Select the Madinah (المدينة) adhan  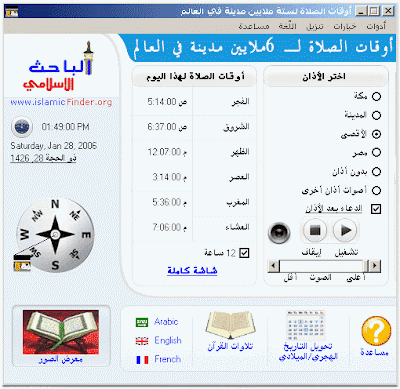[x=376, y=115]
